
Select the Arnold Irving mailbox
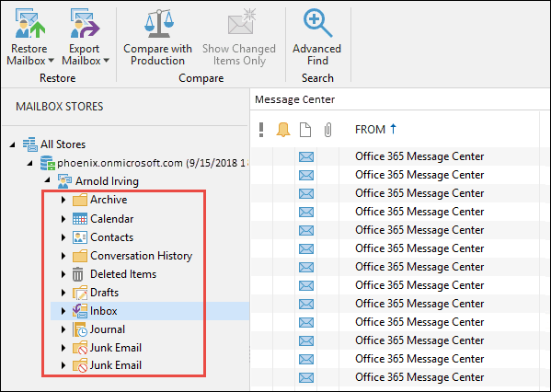(107, 181)
